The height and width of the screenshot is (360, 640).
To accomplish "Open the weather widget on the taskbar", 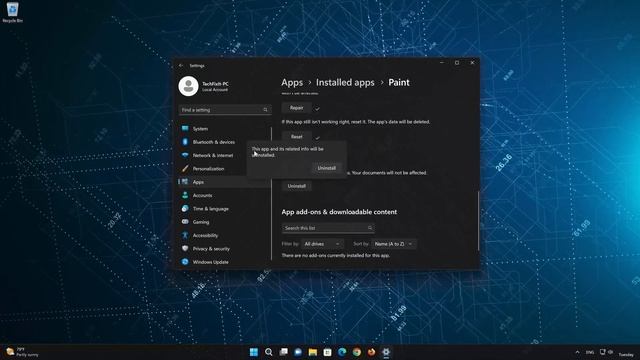I will point(22,352).
